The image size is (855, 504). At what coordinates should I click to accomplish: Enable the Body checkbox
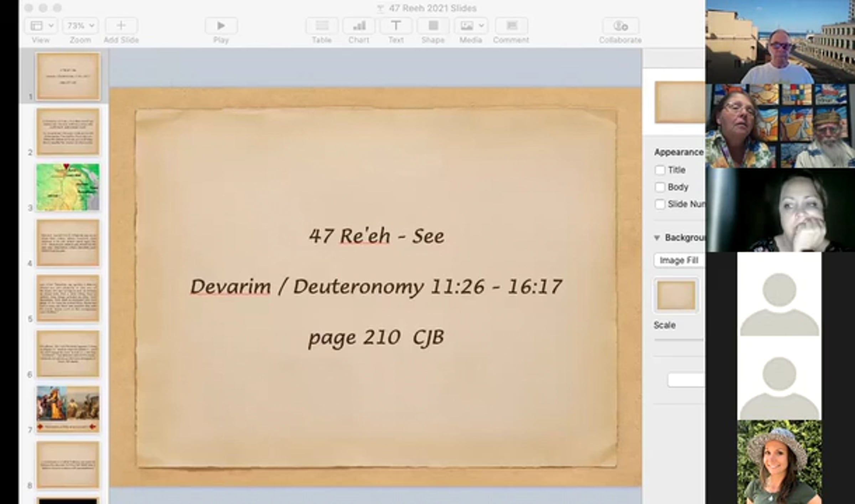[x=660, y=187]
